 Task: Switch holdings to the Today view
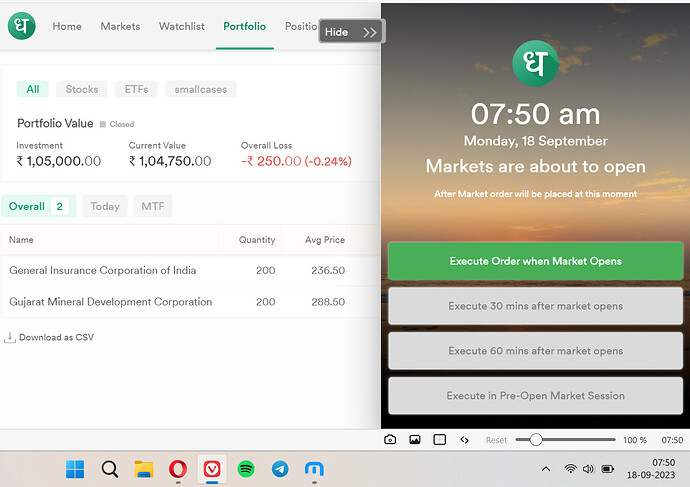[x=105, y=206]
